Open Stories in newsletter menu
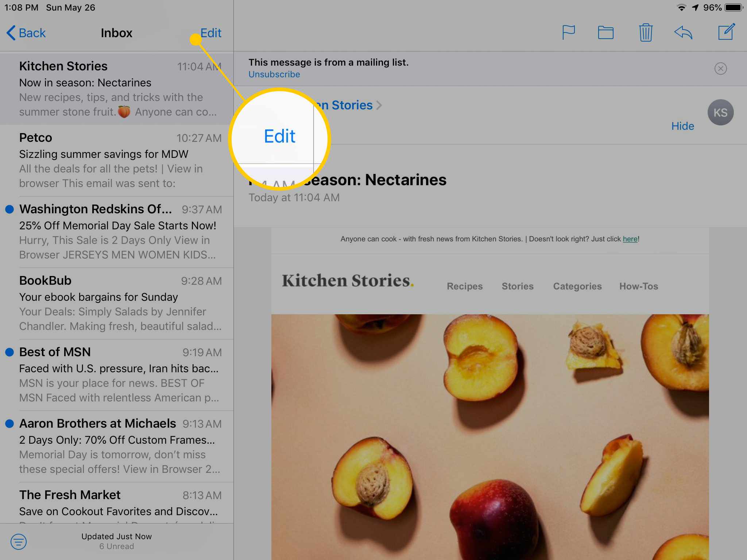Image resolution: width=747 pixels, height=560 pixels. [517, 286]
